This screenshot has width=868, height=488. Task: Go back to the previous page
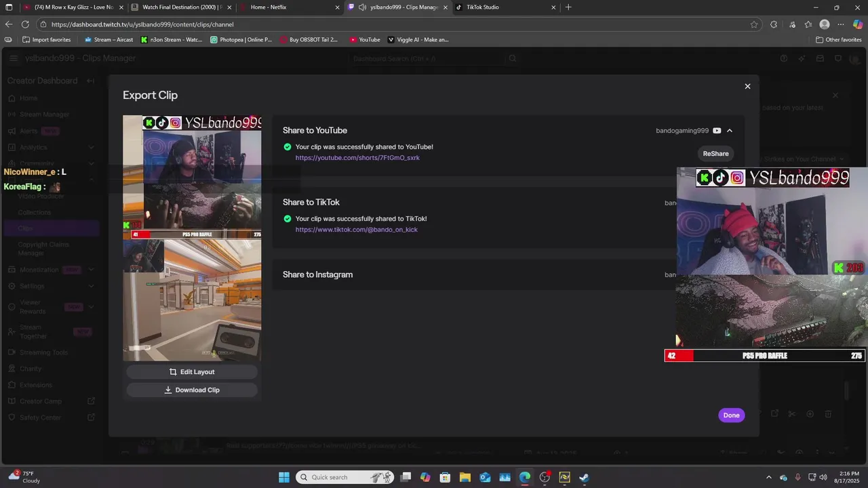[9, 24]
